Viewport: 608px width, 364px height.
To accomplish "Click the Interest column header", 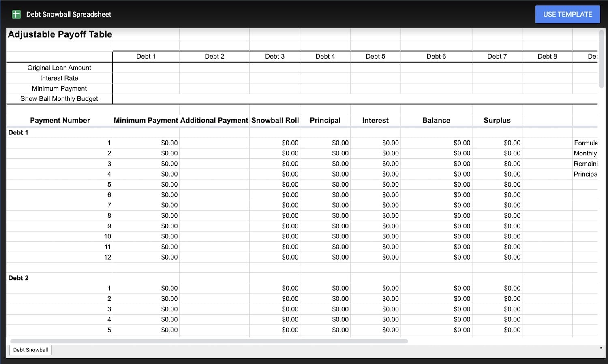I will point(375,120).
